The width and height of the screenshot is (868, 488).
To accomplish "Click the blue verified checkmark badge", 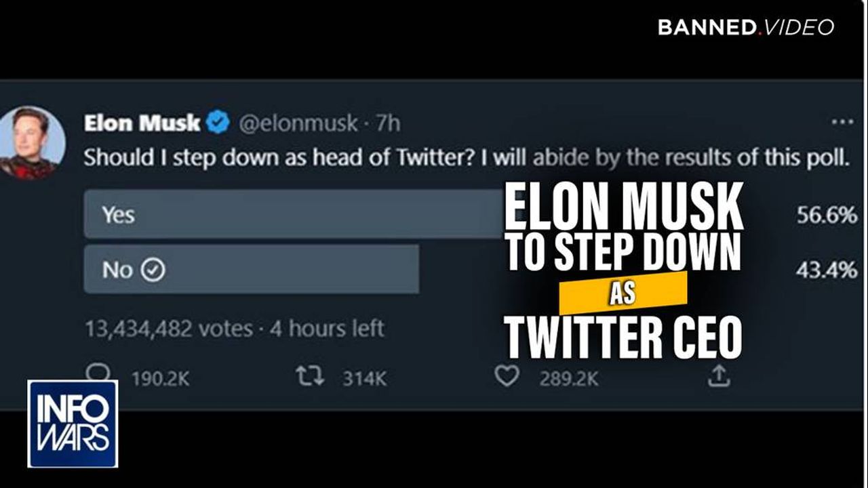I will click(218, 123).
